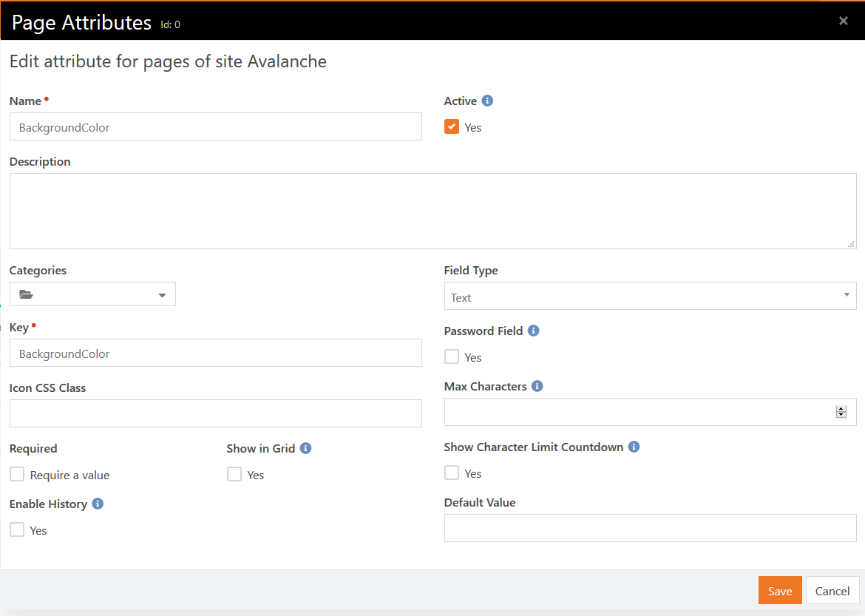
Task: Click the Password Field info icon
Action: (x=534, y=331)
